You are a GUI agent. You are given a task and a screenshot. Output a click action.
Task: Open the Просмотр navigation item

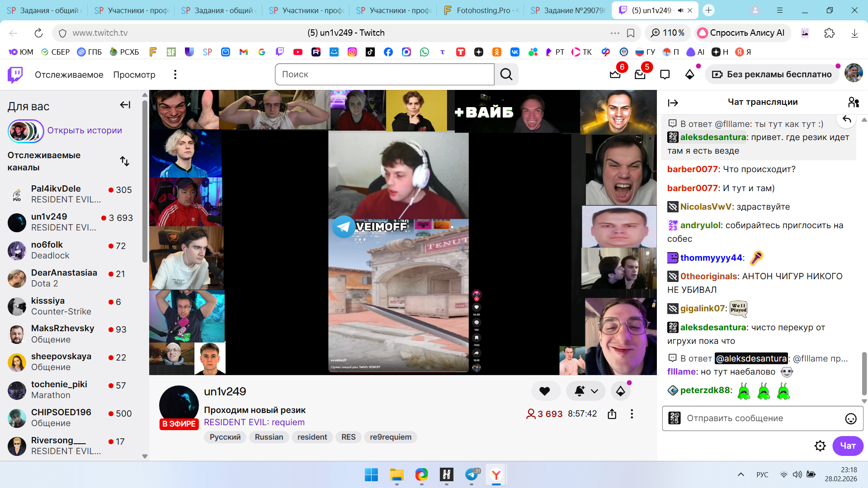(134, 75)
